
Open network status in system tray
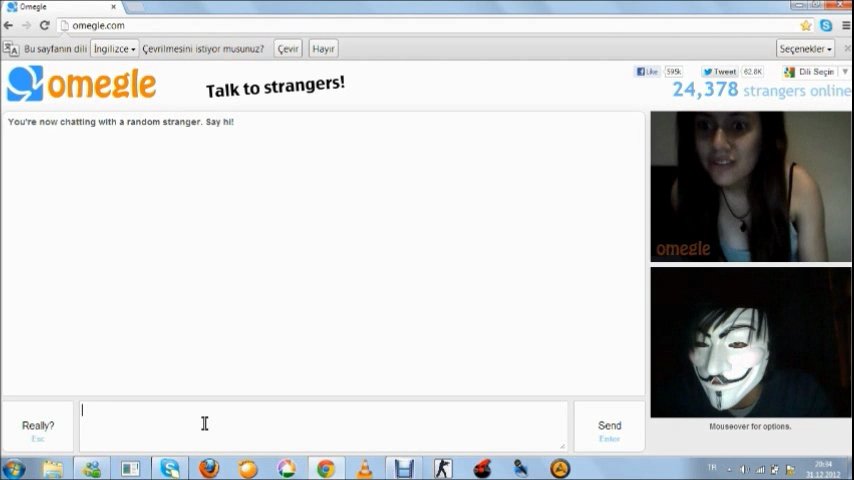[x=760, y=469]
